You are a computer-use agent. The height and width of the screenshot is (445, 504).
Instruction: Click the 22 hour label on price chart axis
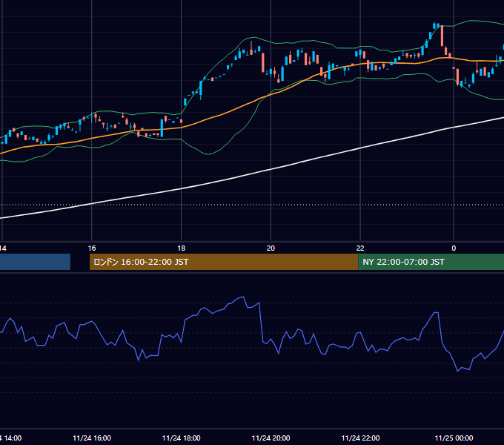click(360, 248)
